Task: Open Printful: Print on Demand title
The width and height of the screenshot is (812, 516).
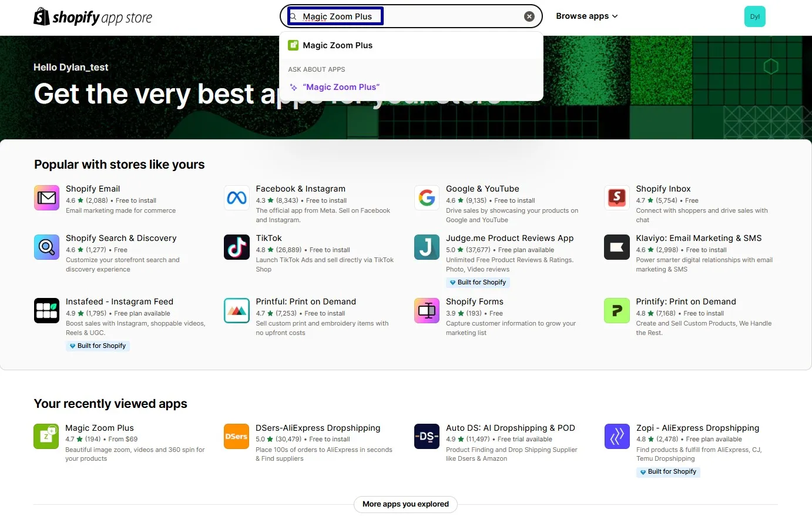Action: (x=306, y=301)
